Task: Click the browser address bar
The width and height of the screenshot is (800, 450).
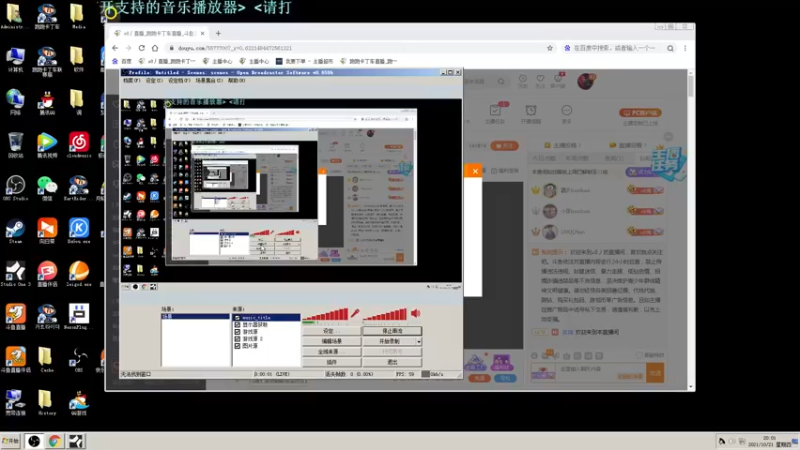Action: tap(357, 48)
